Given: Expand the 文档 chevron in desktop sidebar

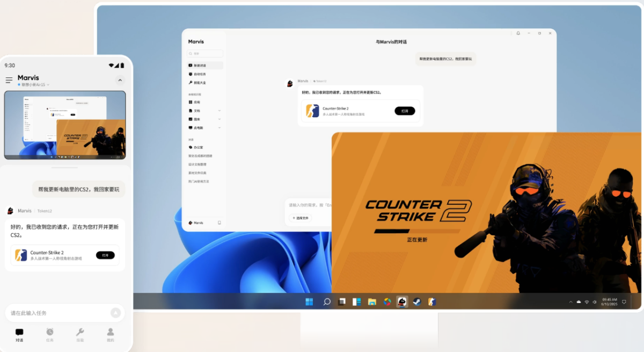Looking at the screenshot, I should point(219,111).
